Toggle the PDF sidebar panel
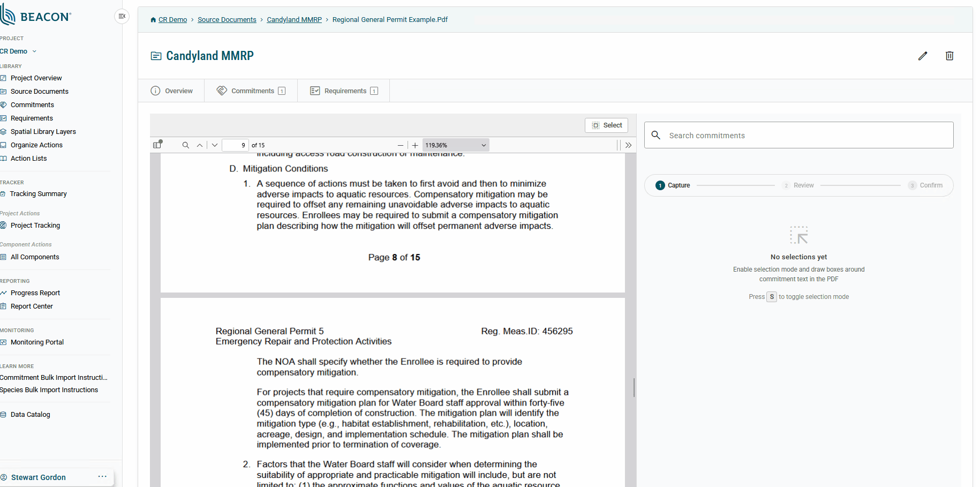Screen dimensions: 980x487 tap(157, 145)
